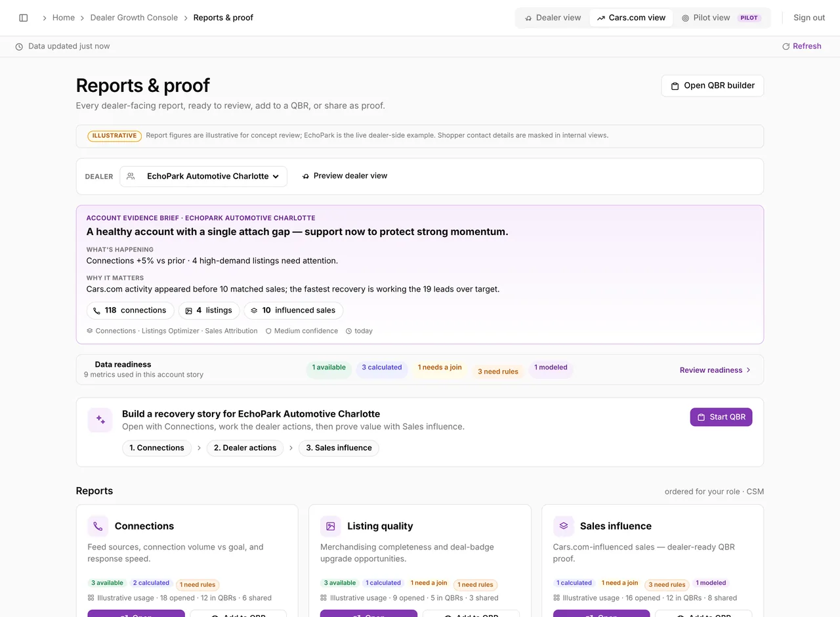
Task: Click the phone icon on Connections report card
Action: 98,526
